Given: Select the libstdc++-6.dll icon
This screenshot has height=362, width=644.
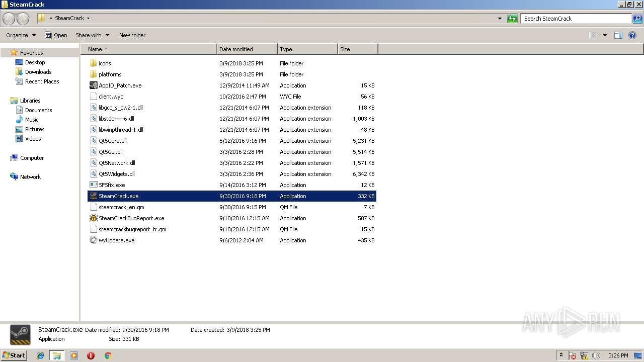Looking at the screenshot, I should pos(93,119).
